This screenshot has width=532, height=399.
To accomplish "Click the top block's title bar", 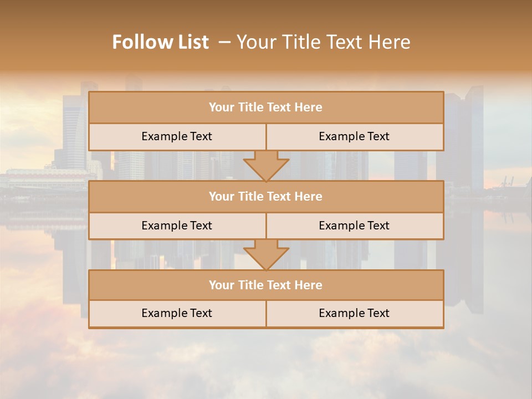I will [266, 108].
